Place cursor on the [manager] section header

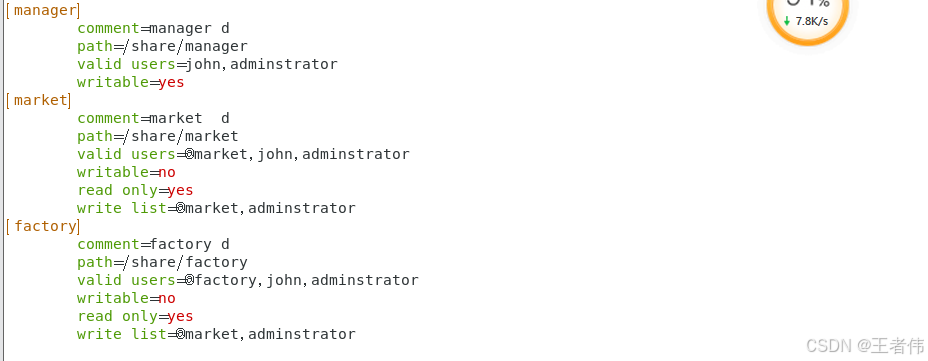click(43, 10)
